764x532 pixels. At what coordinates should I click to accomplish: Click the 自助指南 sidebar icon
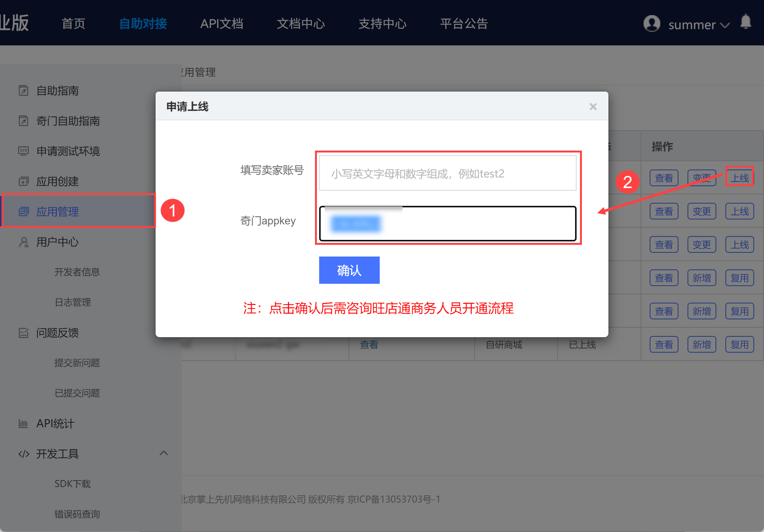[23, 91]
